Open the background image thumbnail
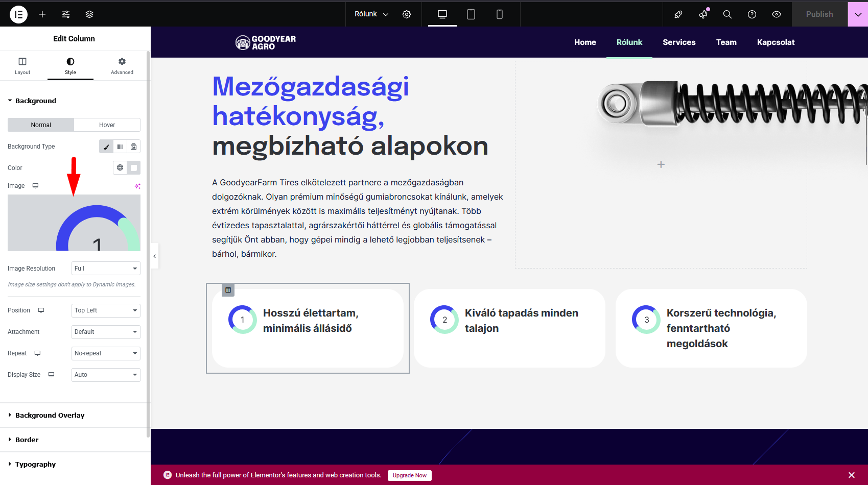This screenshot has width=868, height=485. coord(74,223)
